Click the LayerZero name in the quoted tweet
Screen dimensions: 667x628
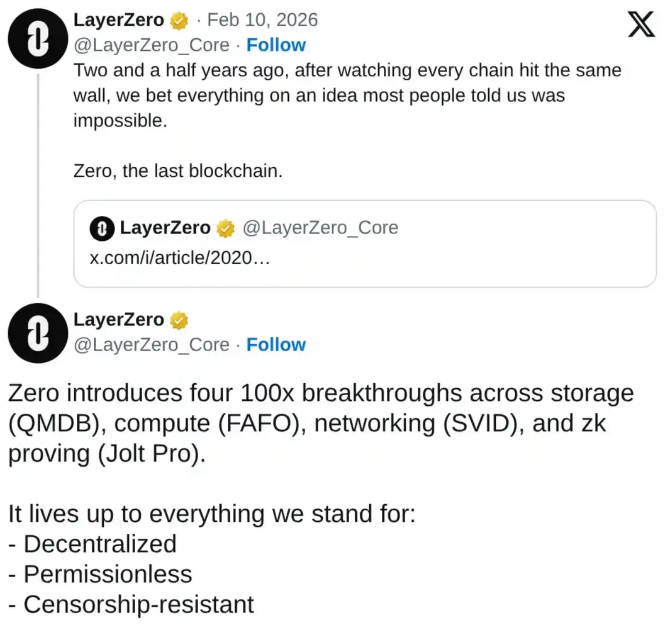point(165,228)
